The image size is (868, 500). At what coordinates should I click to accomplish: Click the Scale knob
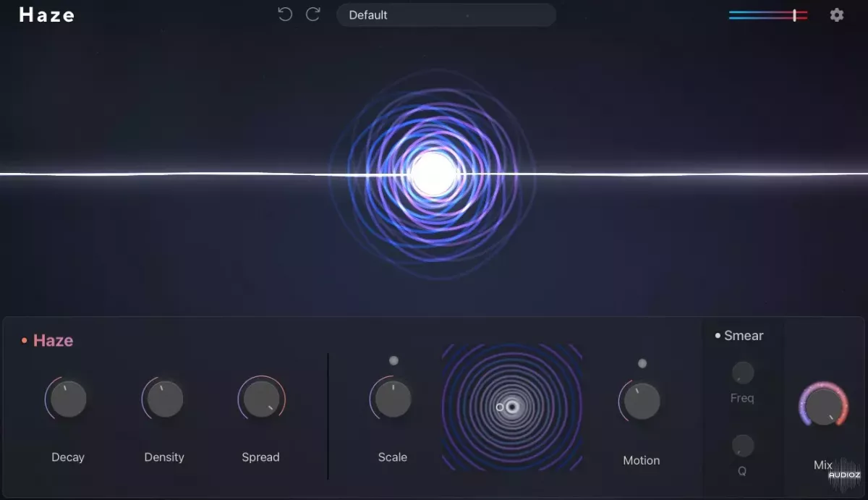point(393,399)
